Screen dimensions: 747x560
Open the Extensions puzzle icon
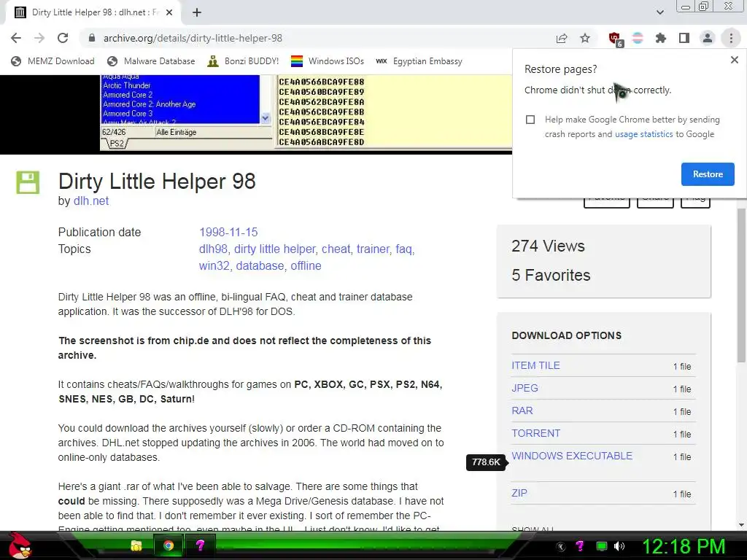point(661,38)
